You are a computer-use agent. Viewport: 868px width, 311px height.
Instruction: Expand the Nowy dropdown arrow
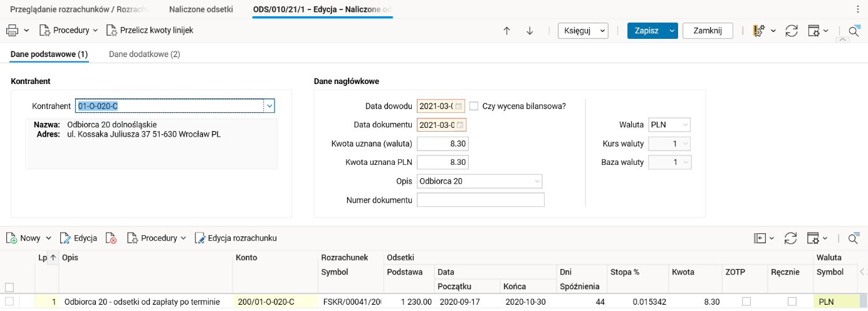(49, 238)
